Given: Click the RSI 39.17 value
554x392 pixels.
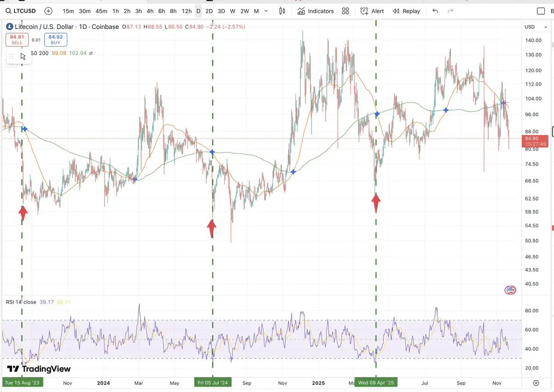Looking at the screenshot, I should click(x=46, y=302).
